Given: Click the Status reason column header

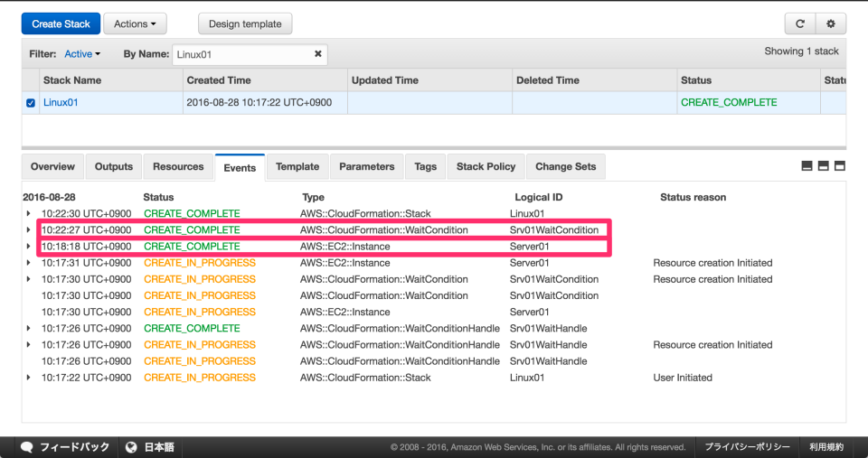Looking at the screenshot, I should click(x=693, y=197).
